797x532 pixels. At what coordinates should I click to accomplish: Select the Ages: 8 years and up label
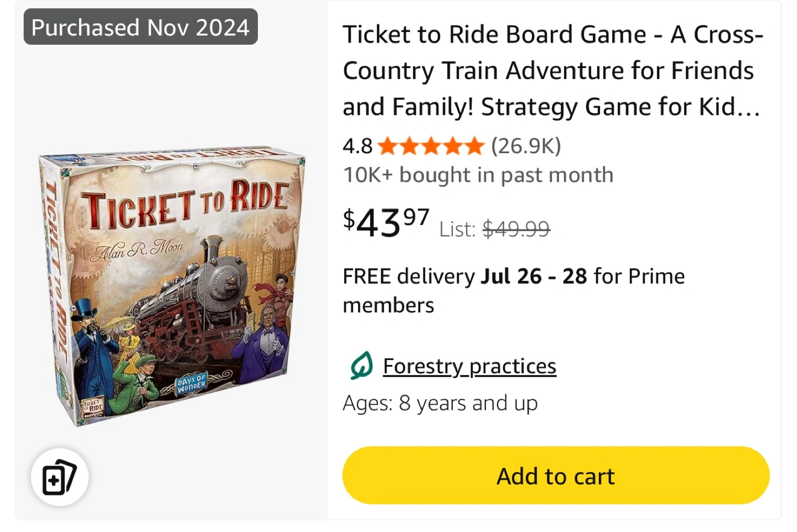[440, 403]
